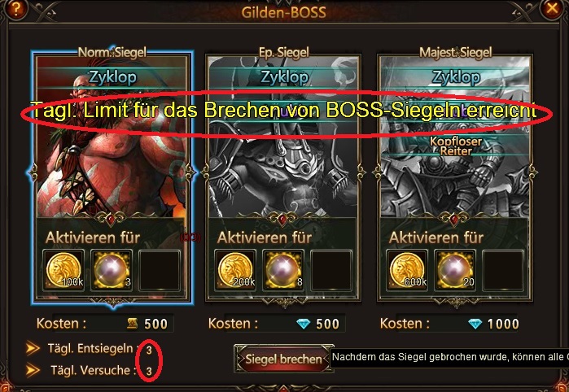The width and height of the screenshot is (569, 392).
Task: Click the arrow beside Tägl. Versuche
Action: 33,370
